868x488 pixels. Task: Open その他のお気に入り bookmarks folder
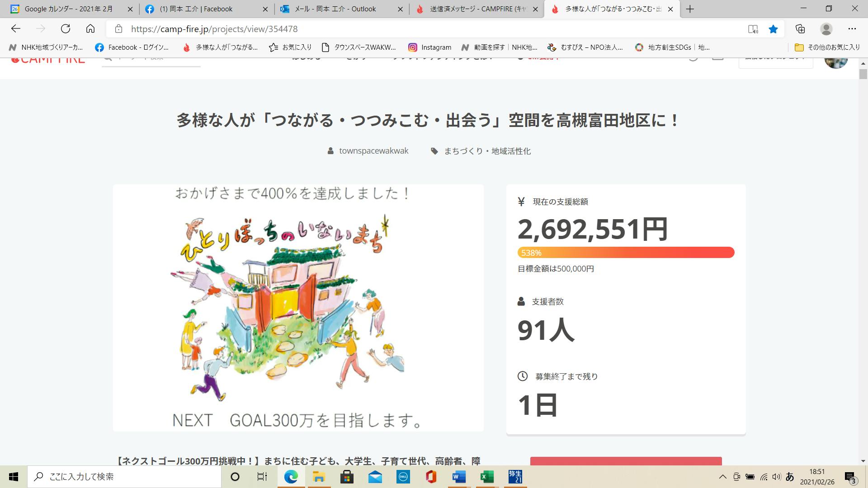[x=827, y=47]
